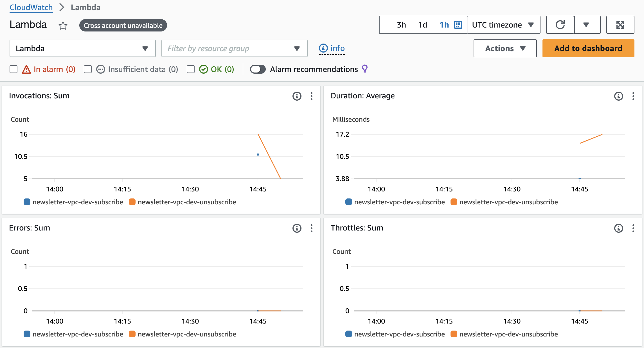Image resolution: width=644 pixels, height=348 pixels.
Task: Toggle subscribe series swatch in Throttles legend
Action: 349,334
